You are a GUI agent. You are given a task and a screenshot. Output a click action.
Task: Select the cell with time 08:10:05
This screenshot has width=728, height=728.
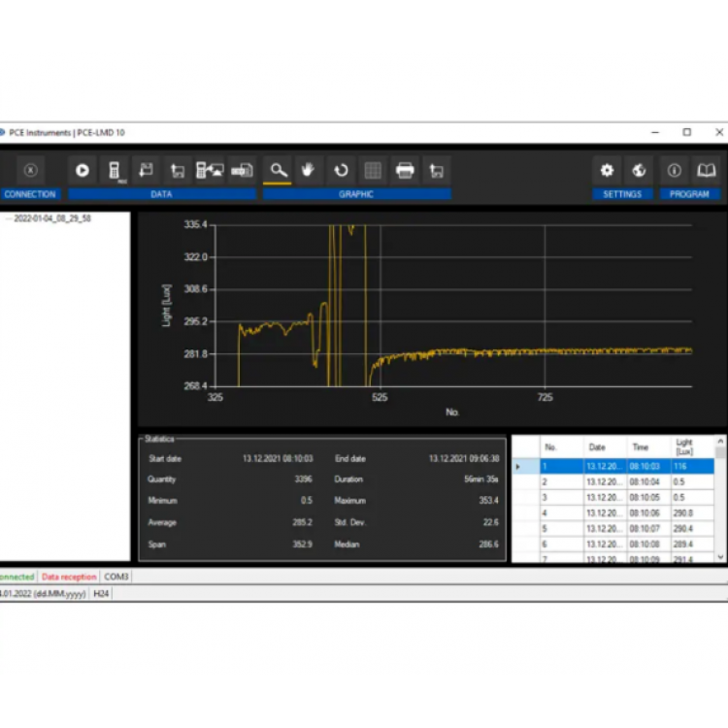(648, 497)
